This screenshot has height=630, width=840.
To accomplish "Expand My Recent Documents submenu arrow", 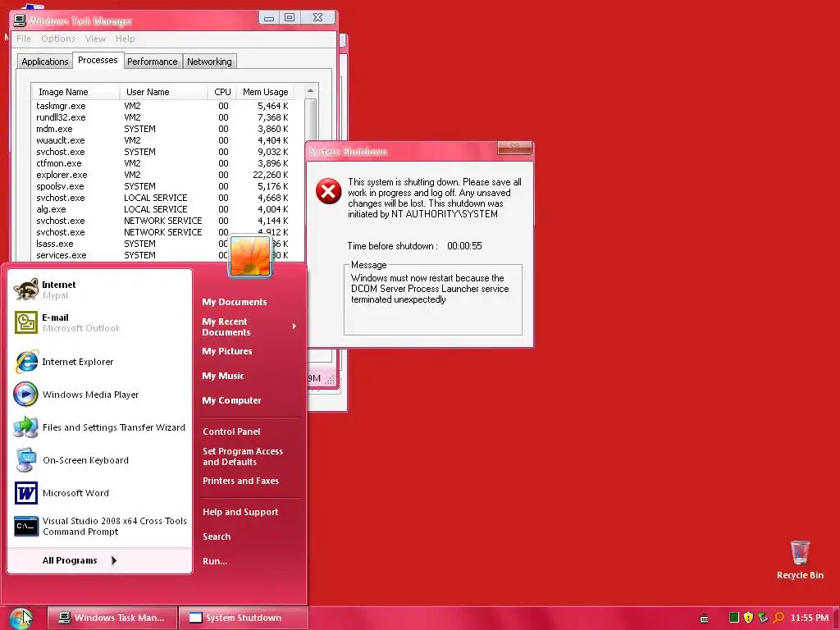I will pos(294,326).
